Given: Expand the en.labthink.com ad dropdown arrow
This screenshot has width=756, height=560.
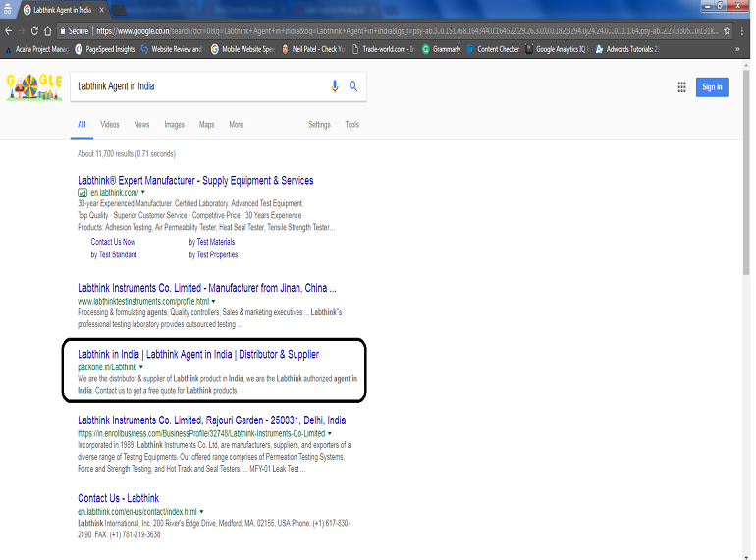Looking at the screenshot, I should [x=143, y=192].
